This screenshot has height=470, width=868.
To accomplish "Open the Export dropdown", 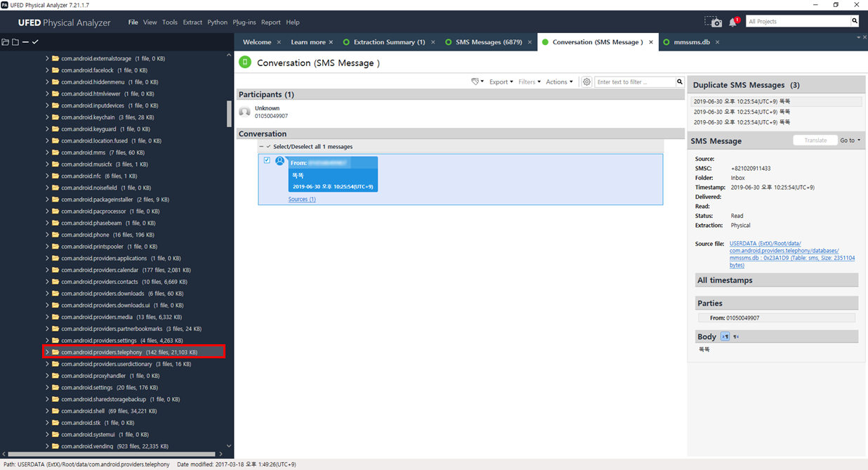I will 501,82.
